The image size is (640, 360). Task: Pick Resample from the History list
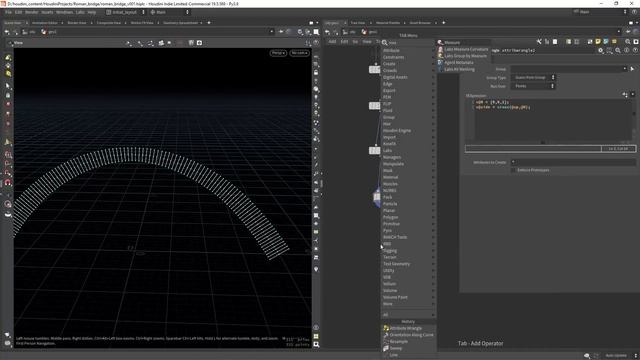coord(408,342)
